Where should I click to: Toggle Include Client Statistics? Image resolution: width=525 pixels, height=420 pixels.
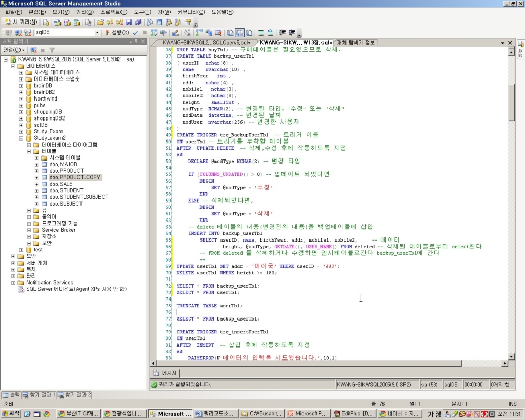click(x=209, y=32)
